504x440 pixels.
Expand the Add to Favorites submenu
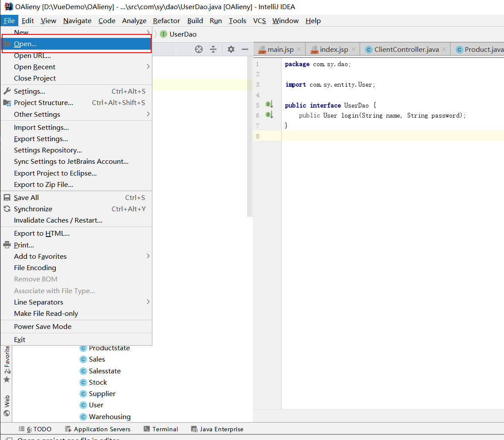click(76, 256)
